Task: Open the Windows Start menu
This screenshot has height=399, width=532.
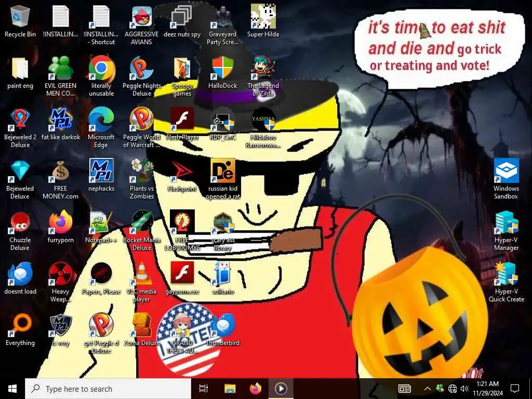Action: coord(12,389)
